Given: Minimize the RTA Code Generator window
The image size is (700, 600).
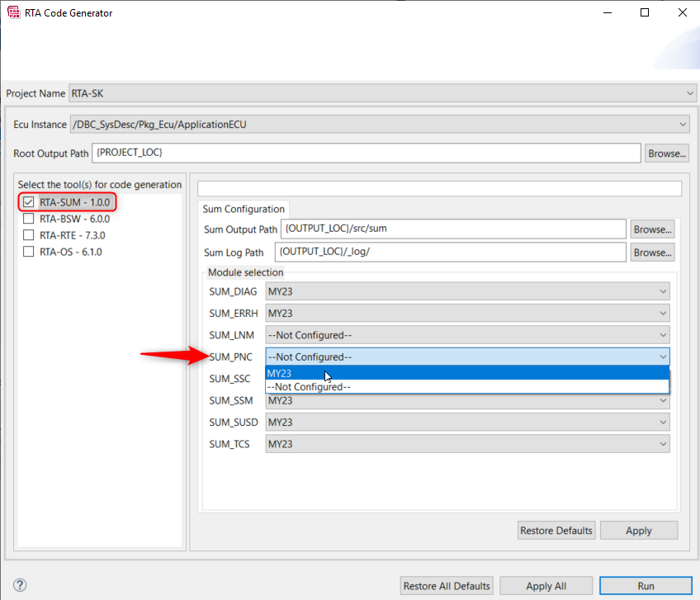Looking at the screenshot, I should 608,12.
